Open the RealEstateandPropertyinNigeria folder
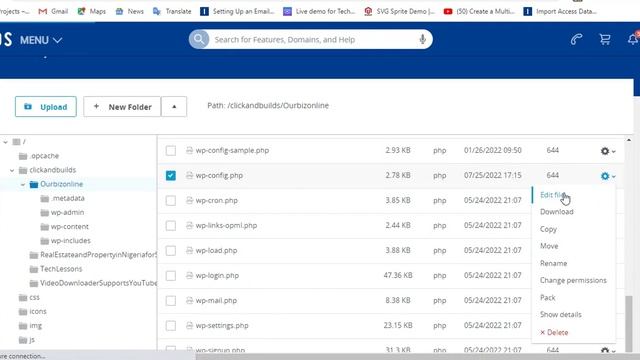 (x=93, y=255)
